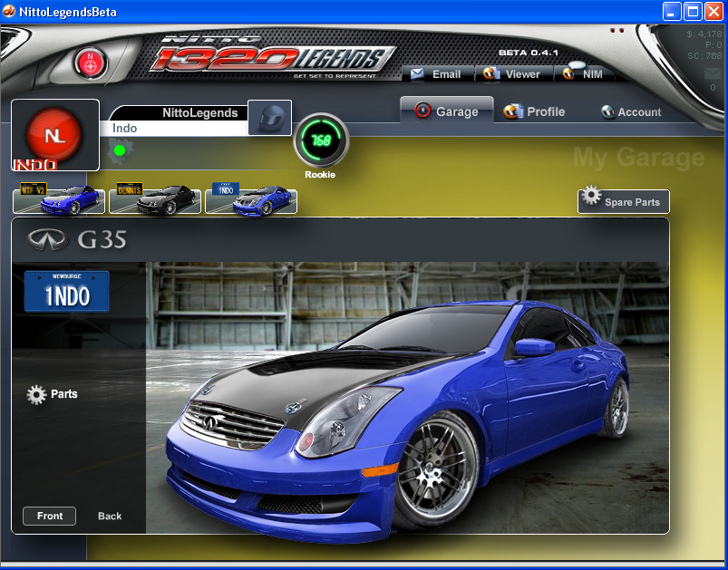Open Spare Parts inventory
This screenshot has width=728, height=570.
coord(623,201)
